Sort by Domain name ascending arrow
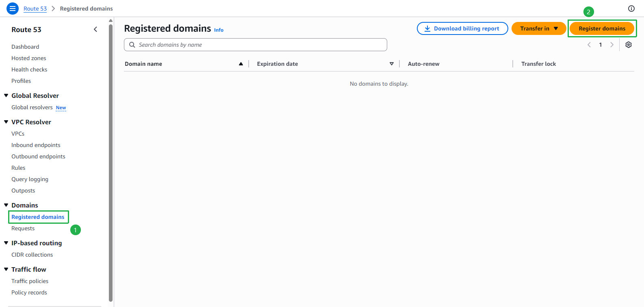 [x=241, y=64]
